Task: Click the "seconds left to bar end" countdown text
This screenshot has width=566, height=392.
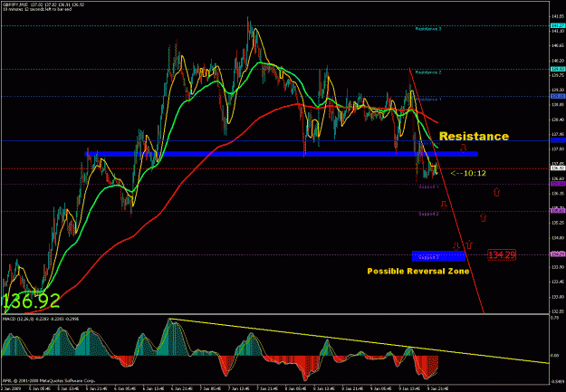Action: tap(37, 9)
